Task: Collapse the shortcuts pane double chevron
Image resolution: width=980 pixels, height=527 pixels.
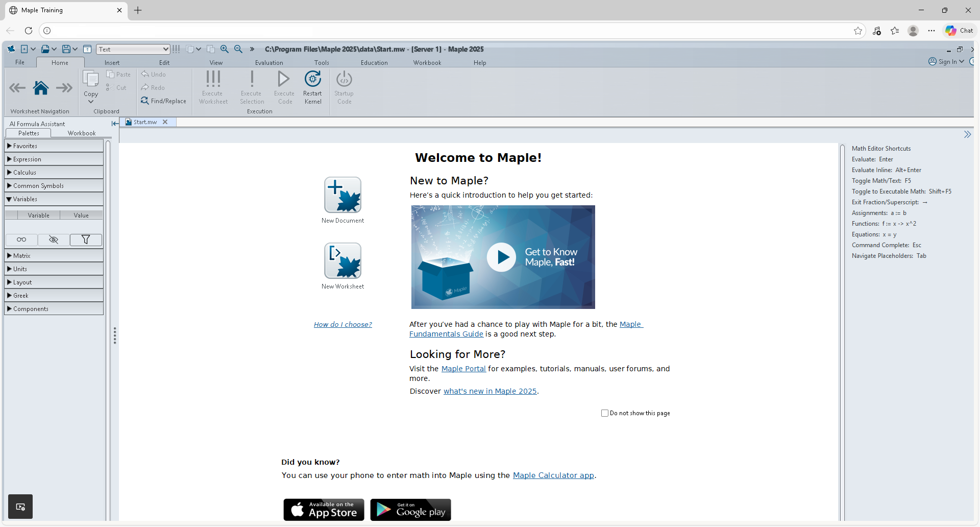Action: (967, 134)
